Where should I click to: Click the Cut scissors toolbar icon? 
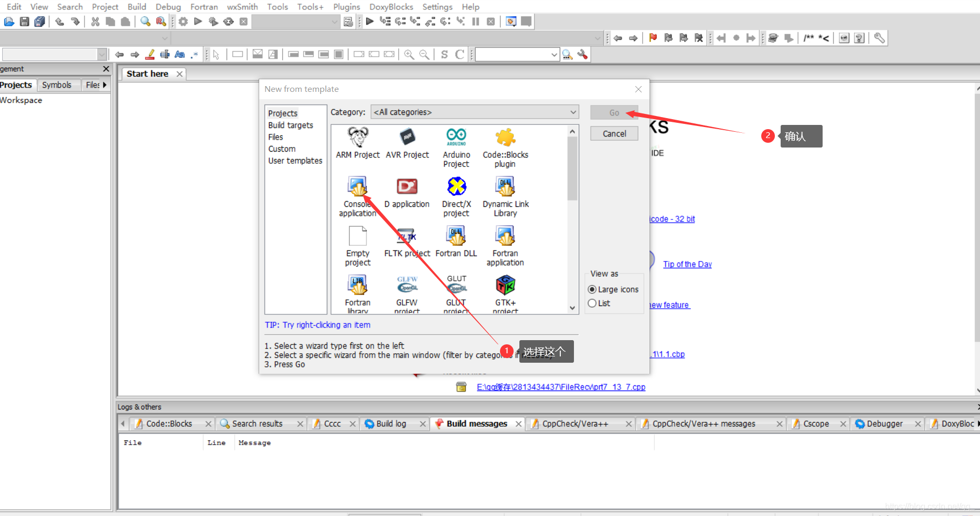coord(95,22)
